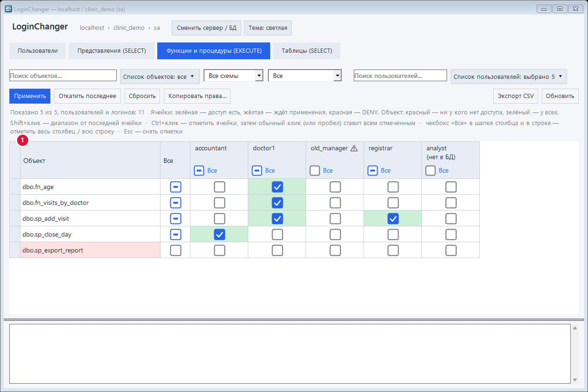The height and width of the screenshot is (392, 588).
Task: Go to the "Таблицы (SELECT)" tab
Action: tap(307, 51)
